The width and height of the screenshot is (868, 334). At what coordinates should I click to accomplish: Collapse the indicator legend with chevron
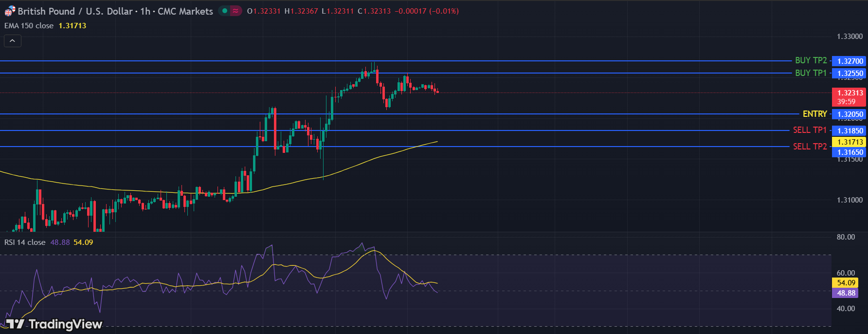click(13, 41)
